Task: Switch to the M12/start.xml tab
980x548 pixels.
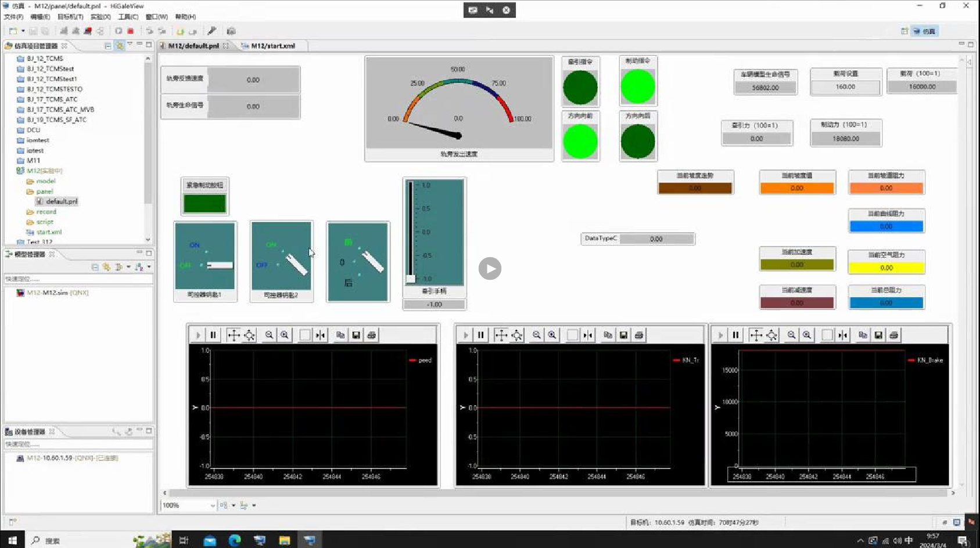Action: 273,46
